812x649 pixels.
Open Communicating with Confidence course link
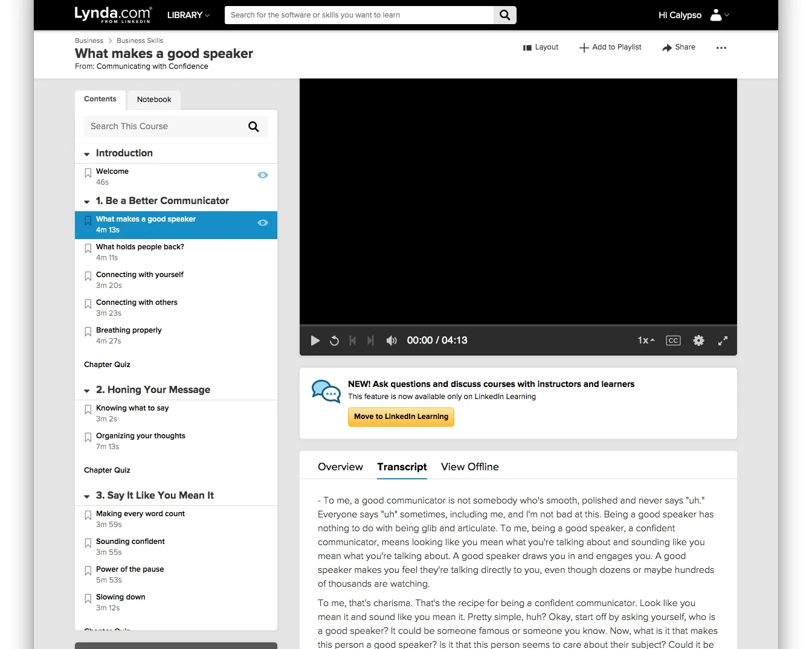pyautogui.click(x=152, y=66)
